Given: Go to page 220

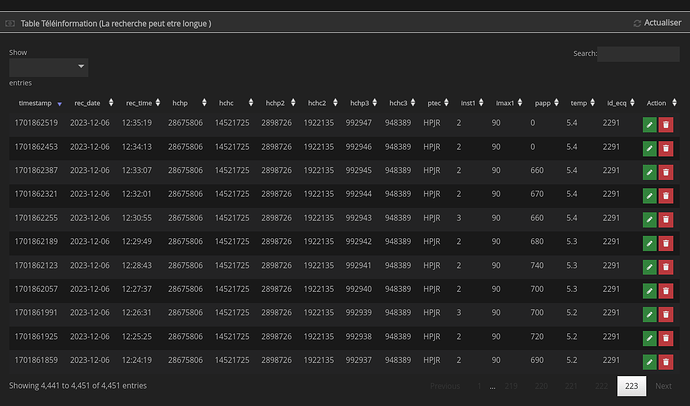Looking at the screenshot, I should (x=541, y=386).
